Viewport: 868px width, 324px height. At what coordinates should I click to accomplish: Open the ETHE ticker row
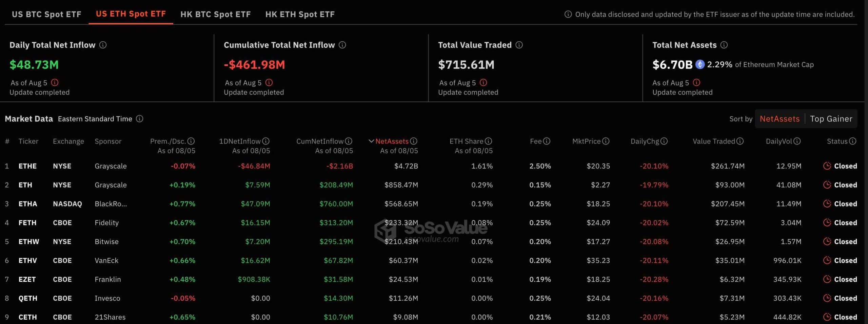point(27,166)
